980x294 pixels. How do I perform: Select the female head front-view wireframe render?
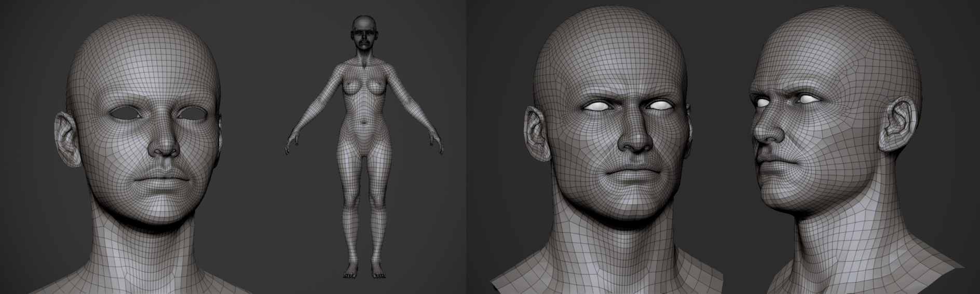(x=141, y=153)
